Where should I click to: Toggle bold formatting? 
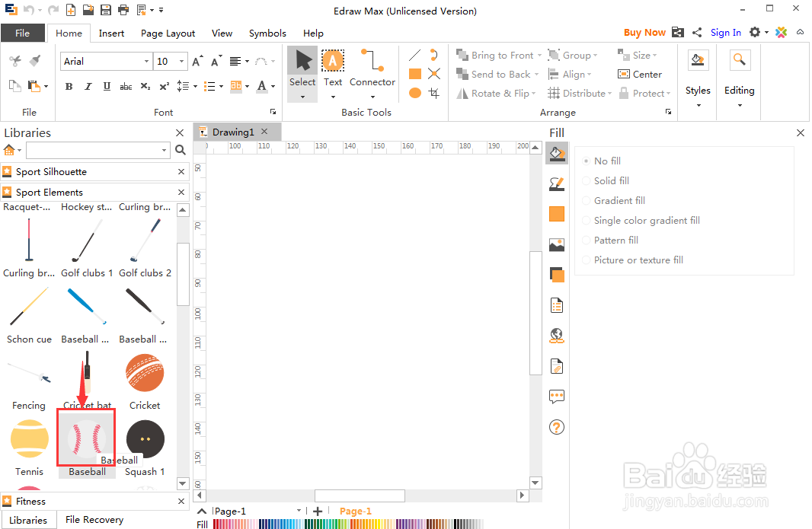(69, 87)
